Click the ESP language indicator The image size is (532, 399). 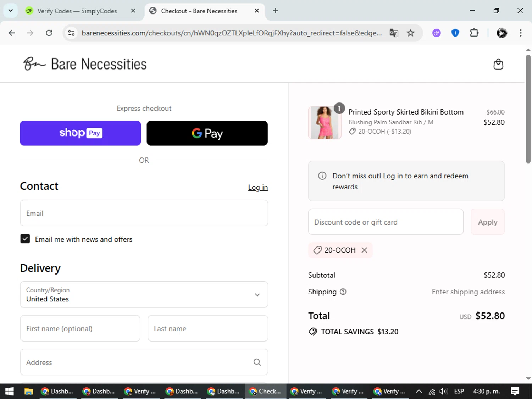coord(459,391)
